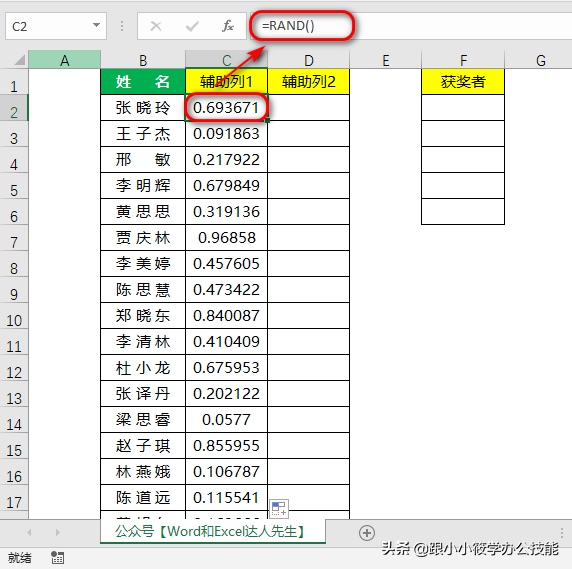Image resolution: width=572 pixels, height=569 pixels.
Task: Select row 1 header
Action: pyautogui.click(x=14, y=82)
